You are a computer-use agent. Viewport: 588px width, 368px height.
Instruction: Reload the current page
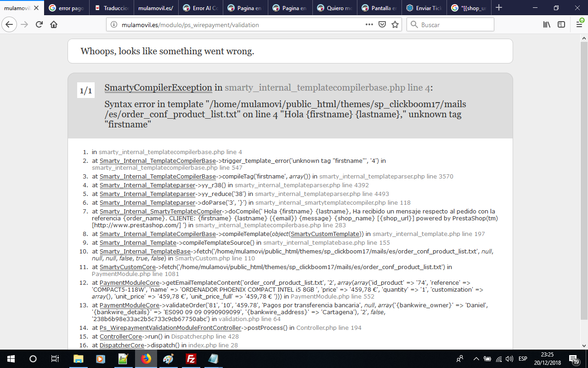click(39, 24)
